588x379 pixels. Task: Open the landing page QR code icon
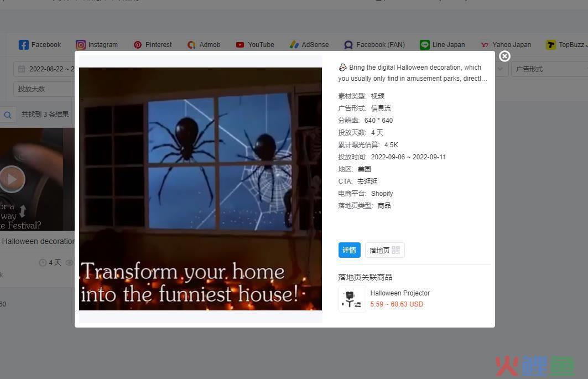click(x=396, y=250)
